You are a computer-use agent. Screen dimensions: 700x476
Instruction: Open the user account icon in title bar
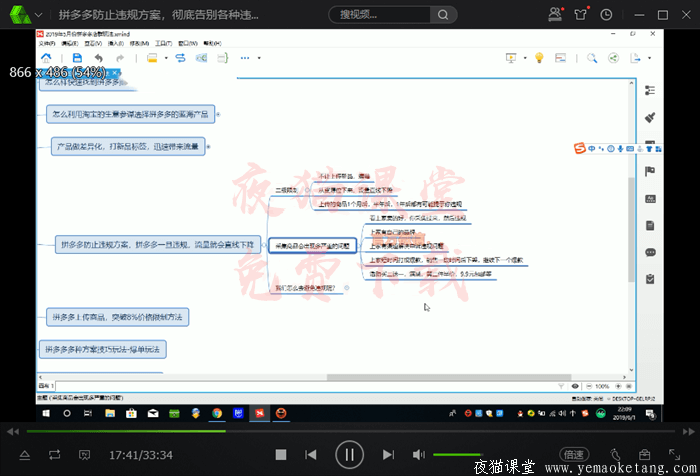(555, 14)
